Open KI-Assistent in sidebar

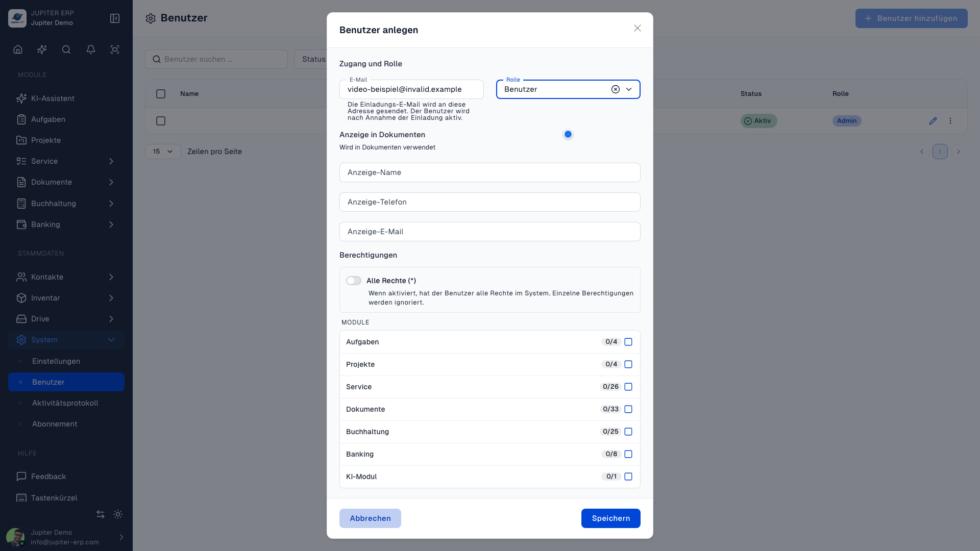66,98
